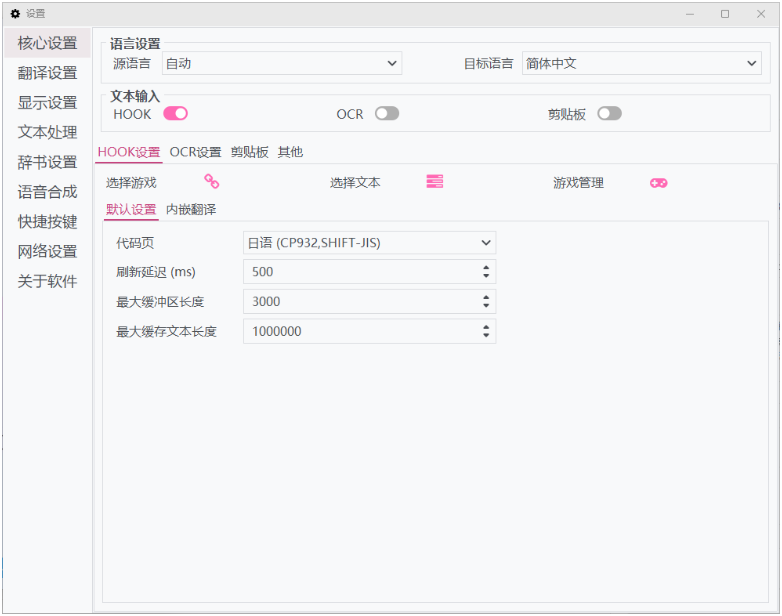The image size is (782, 616).
Task: Turn on the 剪贴板 toggle
Action: 609,114
